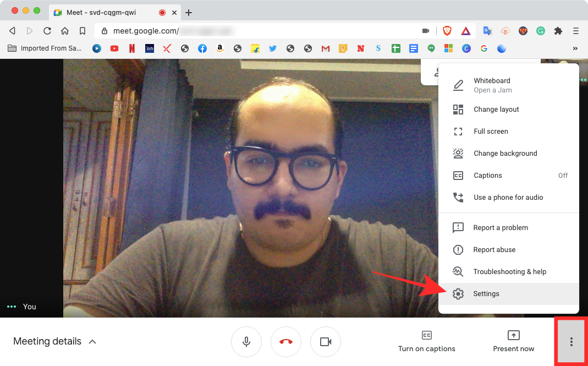588x366 pixels.
Task: Open the Gmail bookmark in the bookmarks bar
Action: 325,48
